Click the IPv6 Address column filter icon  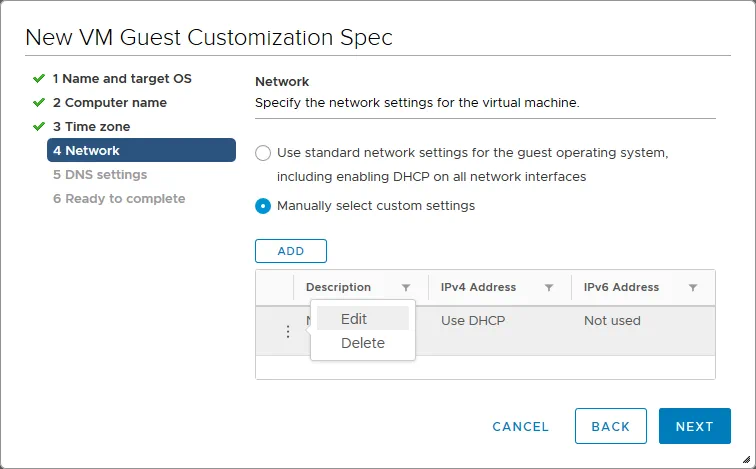click(x=693, y=288)
